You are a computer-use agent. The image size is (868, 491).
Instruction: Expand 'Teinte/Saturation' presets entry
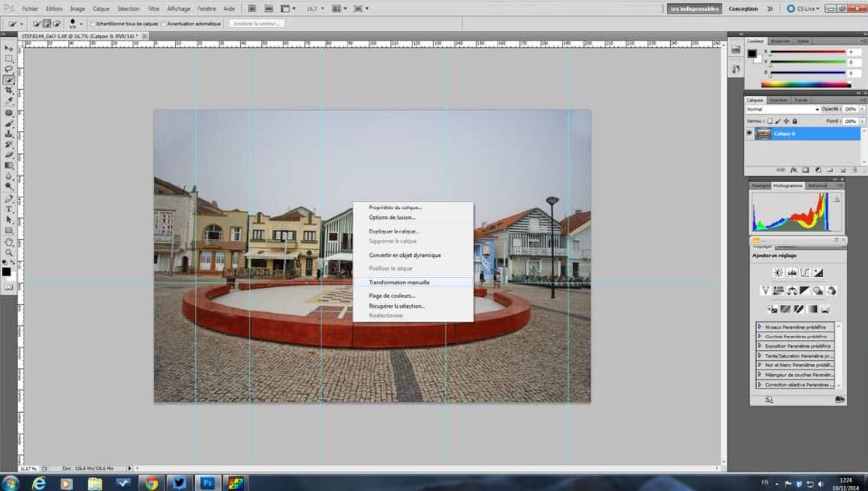pos(760,355)
